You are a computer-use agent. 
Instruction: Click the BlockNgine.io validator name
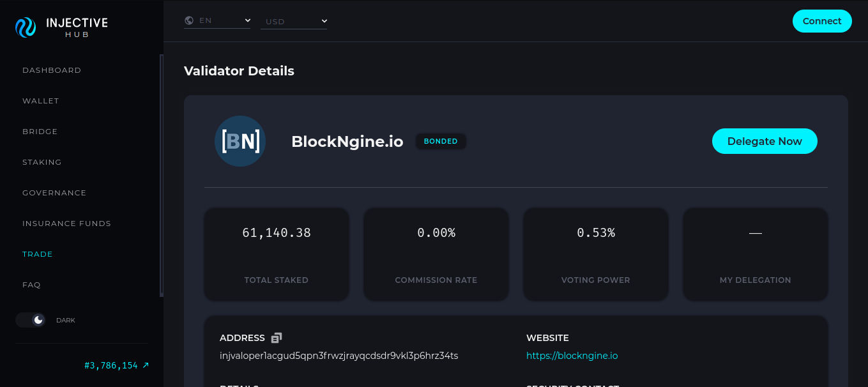point(347,142)
